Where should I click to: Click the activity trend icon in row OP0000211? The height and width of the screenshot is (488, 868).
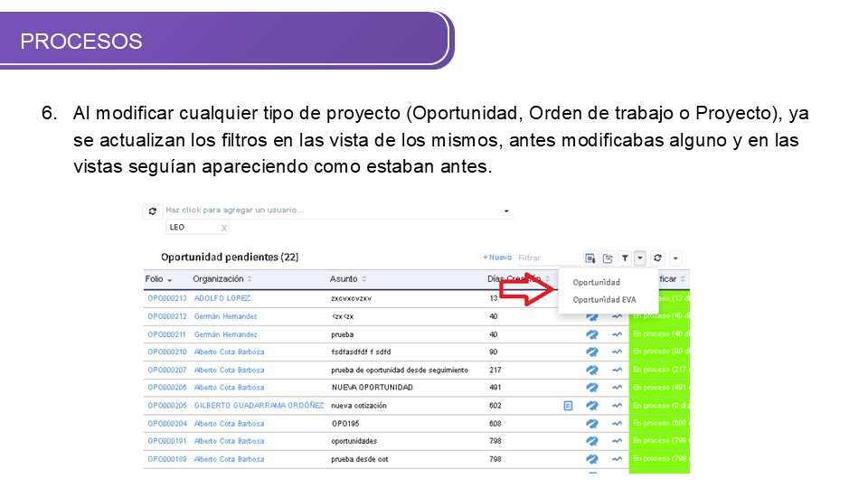[617, 334]
